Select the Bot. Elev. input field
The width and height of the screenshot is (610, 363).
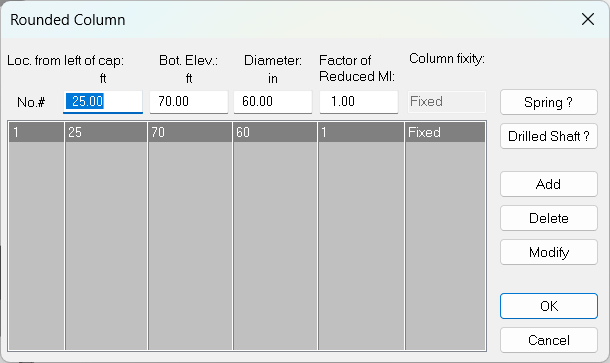tap(189, 102)
